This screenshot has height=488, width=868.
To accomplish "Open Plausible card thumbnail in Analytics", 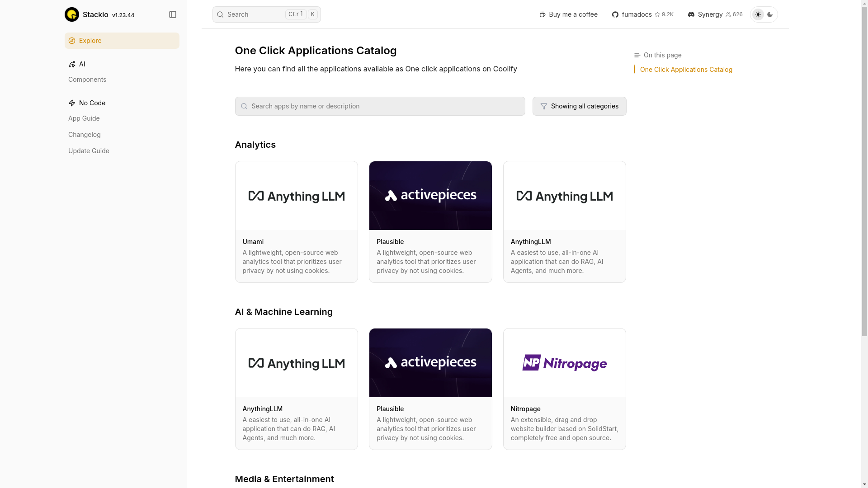I will (430, 196).
